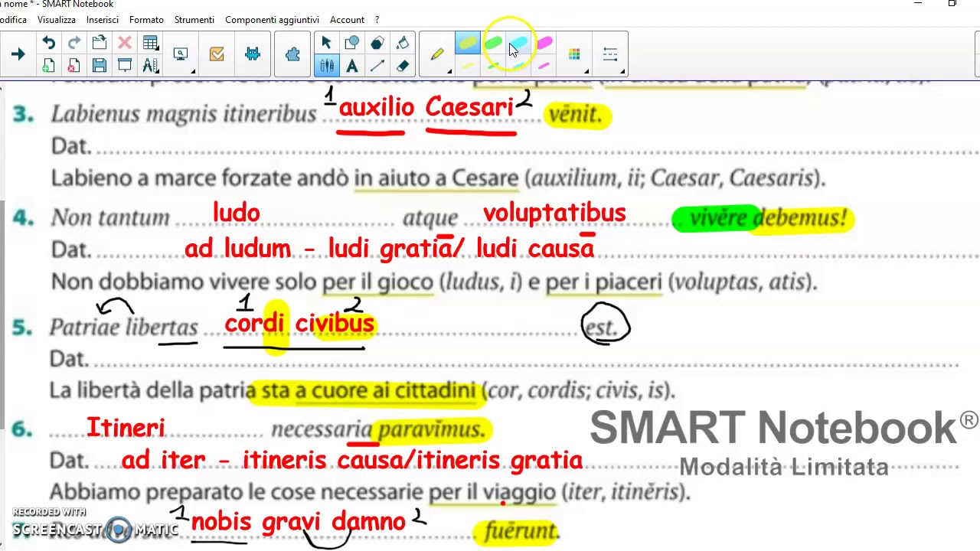Click the red word 'civibus'

[335, 324]
